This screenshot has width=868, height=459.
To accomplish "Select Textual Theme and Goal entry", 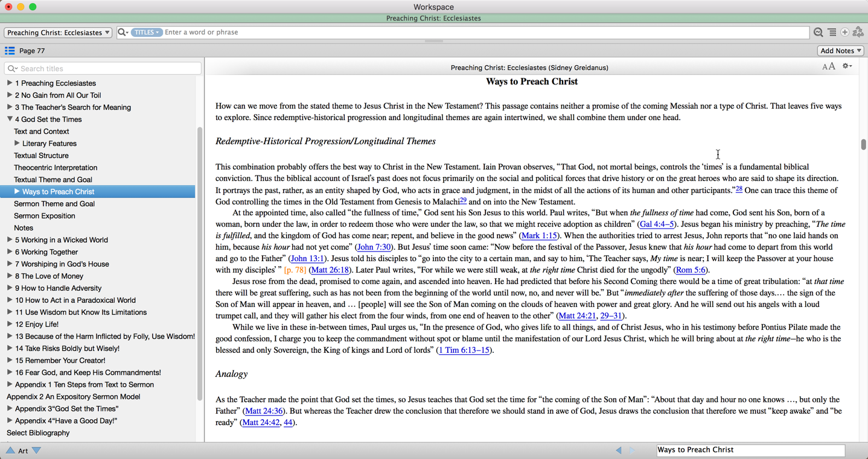I will (53, 180).
